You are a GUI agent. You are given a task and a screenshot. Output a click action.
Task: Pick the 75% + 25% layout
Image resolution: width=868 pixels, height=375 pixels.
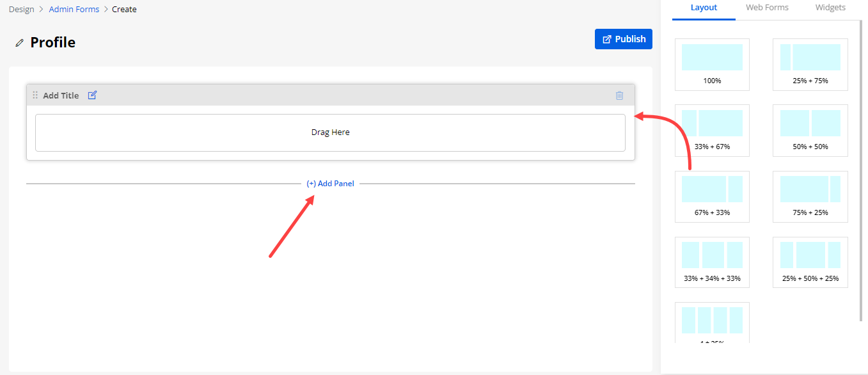pos(810,196)
